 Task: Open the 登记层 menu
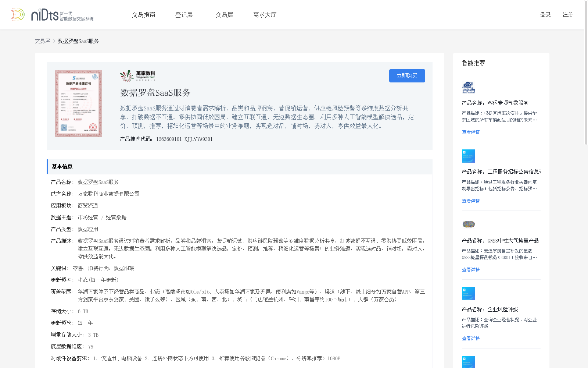point(184,15)
